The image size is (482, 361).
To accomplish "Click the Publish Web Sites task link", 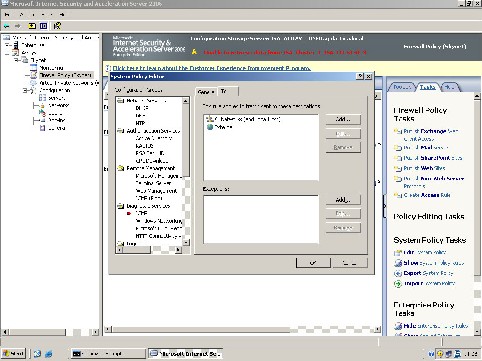I will click(x=424, y=168).
